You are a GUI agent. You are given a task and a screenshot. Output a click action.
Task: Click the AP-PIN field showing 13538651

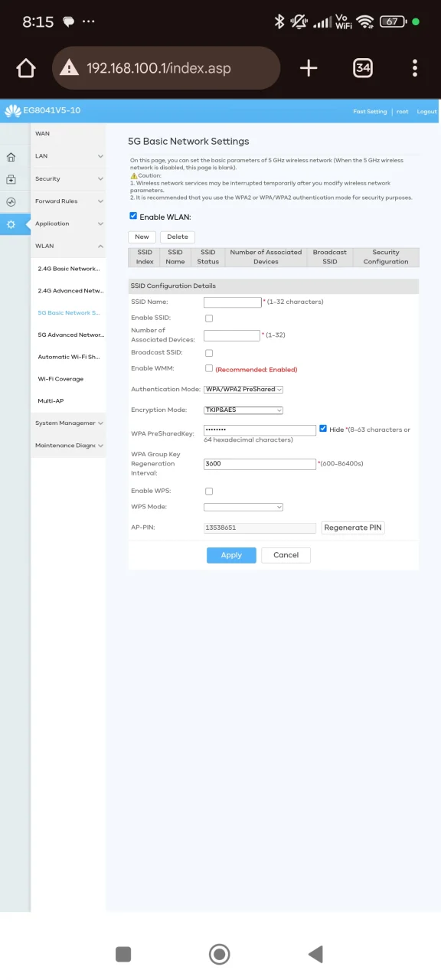click(260, 528)
